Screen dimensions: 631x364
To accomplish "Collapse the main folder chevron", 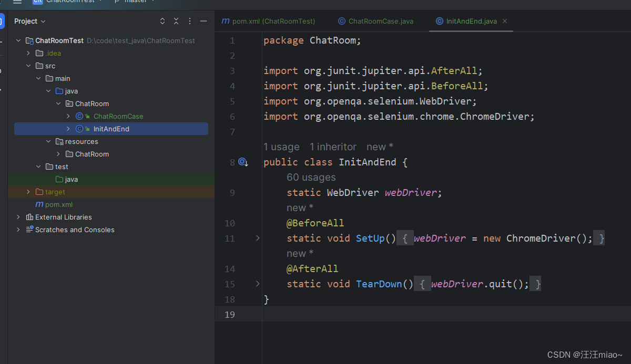I will 38,78.
